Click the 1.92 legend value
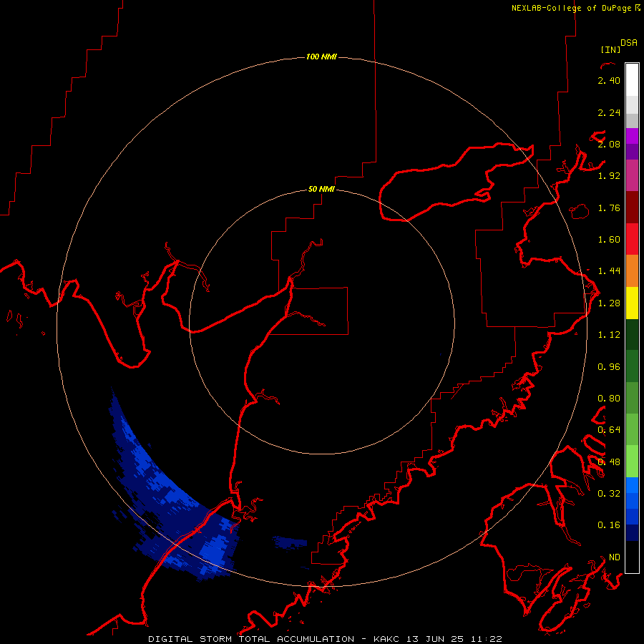 click(609, 176)
